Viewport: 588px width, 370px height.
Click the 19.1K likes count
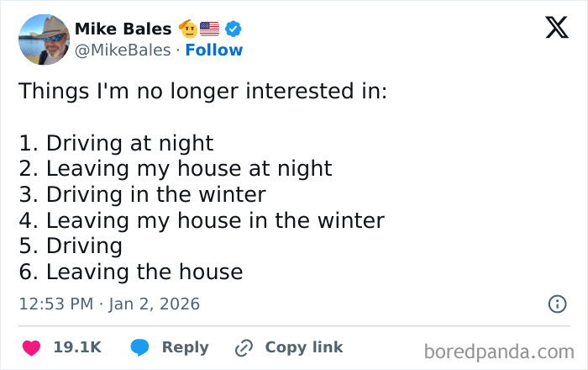click(x=77, y=347)
